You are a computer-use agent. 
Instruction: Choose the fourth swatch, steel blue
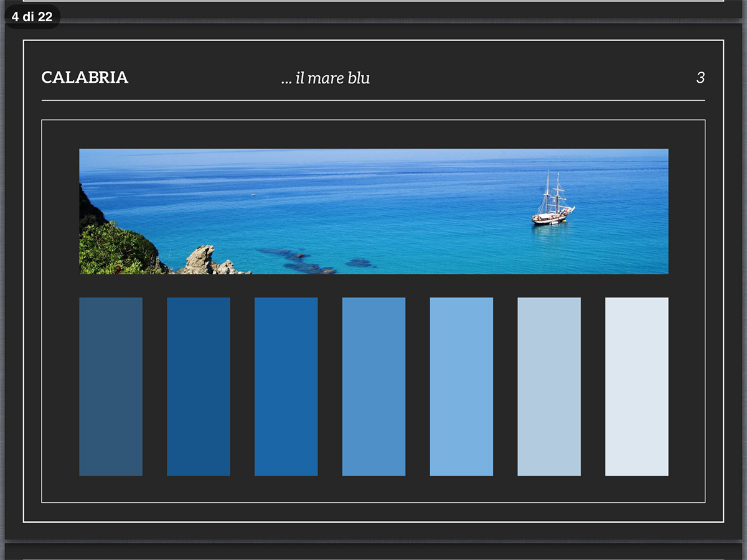click(x=374, y=386)
